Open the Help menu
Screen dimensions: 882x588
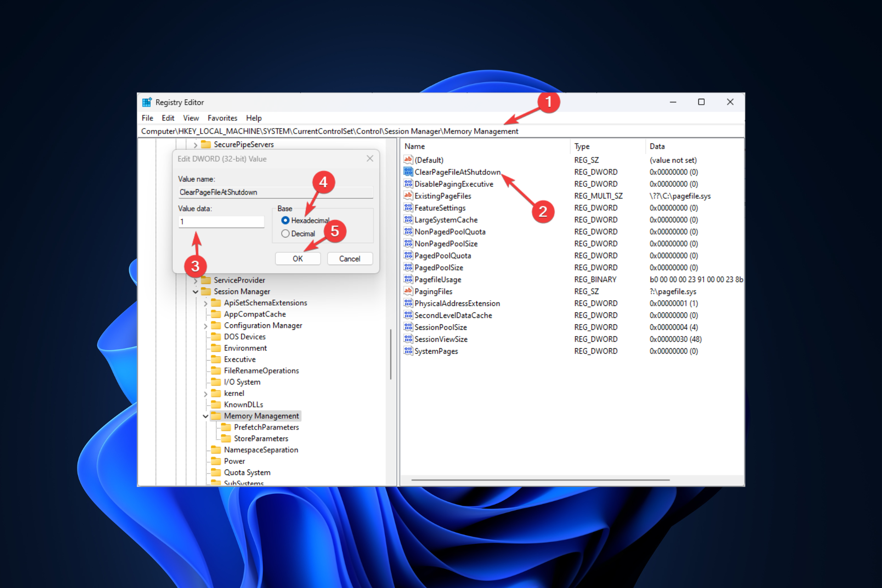[254, 118]
